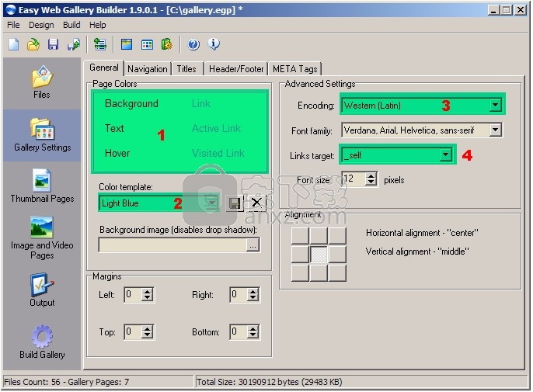Select Gallery Settings in the sidebar
Screen dimensions: 533x392
42,135
